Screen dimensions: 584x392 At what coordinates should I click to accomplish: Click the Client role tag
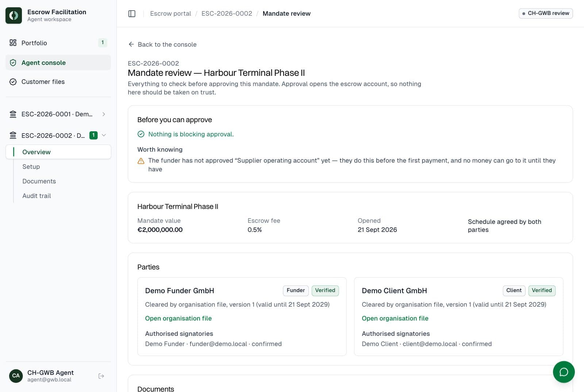point(514,291)
